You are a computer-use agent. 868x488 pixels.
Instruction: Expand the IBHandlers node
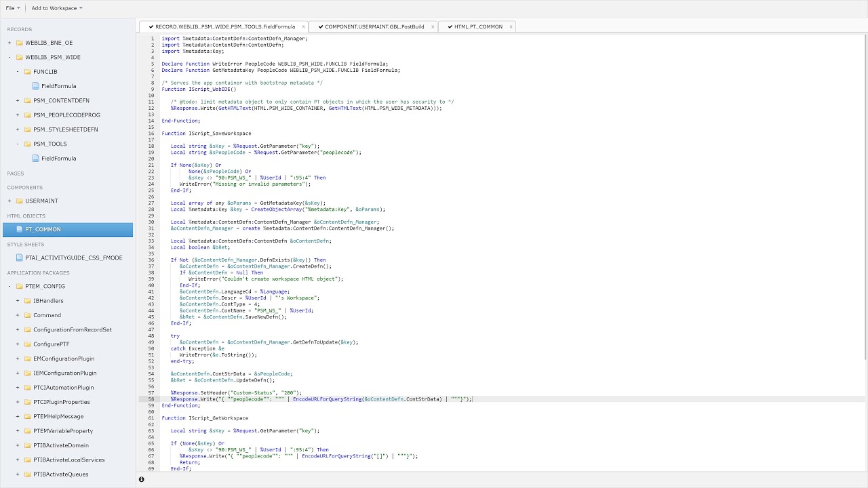(x=18, y=300)
